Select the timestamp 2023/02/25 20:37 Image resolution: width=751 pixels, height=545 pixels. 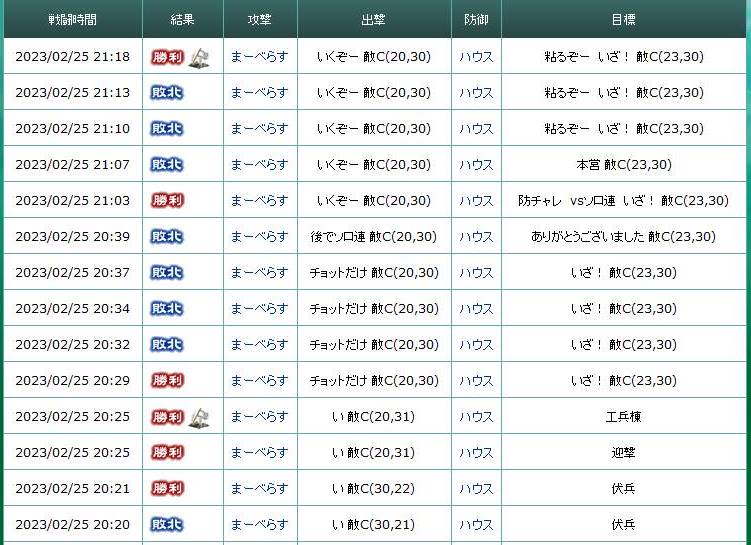tap(73, 272)
